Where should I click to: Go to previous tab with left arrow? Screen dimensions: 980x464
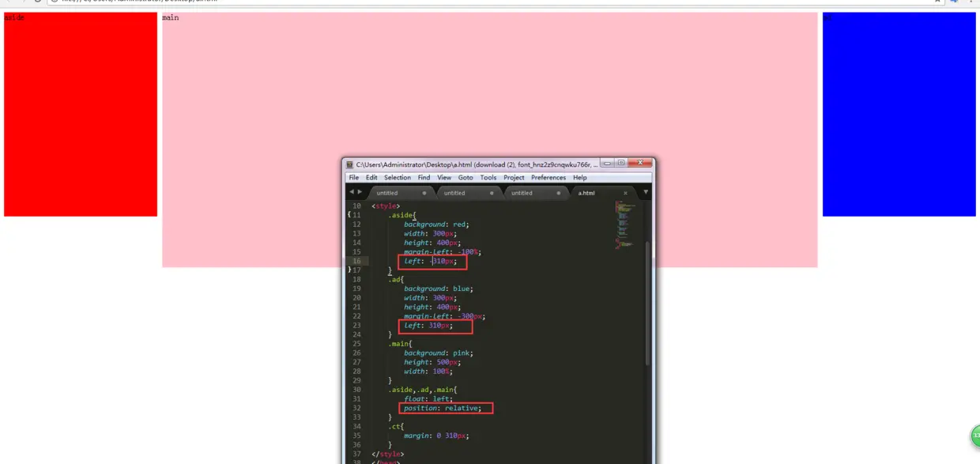coord(352,192)
